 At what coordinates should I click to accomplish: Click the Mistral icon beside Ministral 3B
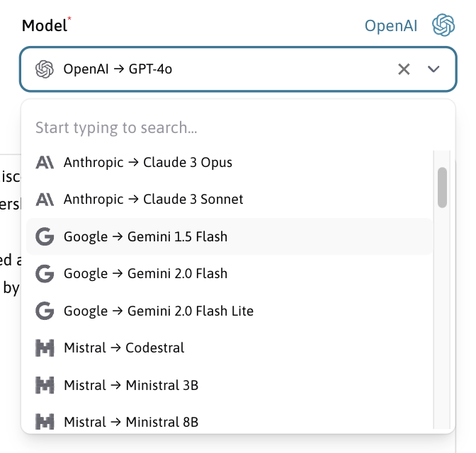coord(45,385)
